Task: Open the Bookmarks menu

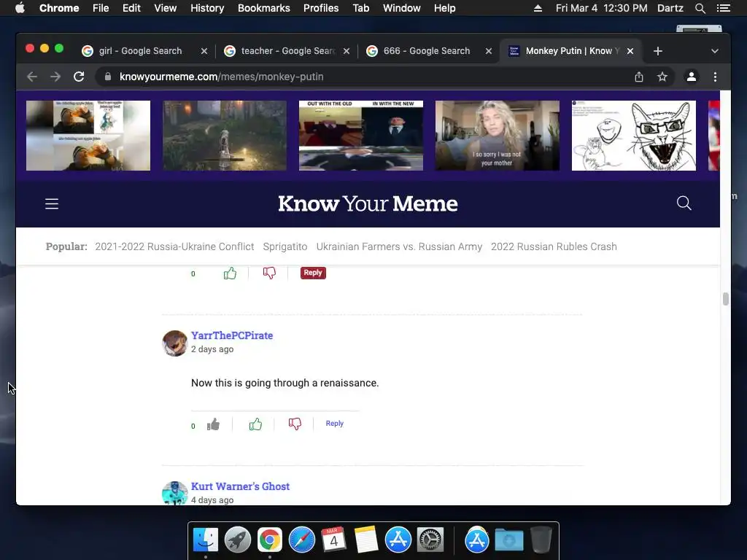Action: [264, 8]
